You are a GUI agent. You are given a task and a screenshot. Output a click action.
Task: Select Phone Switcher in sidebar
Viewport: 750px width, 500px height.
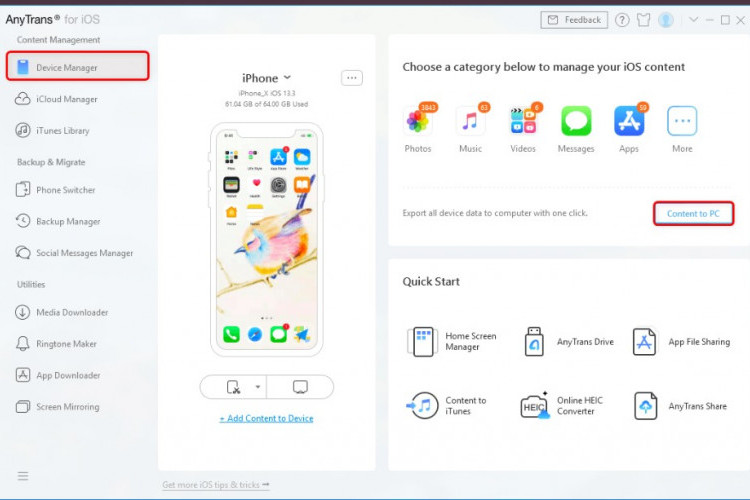pos(65,190)
